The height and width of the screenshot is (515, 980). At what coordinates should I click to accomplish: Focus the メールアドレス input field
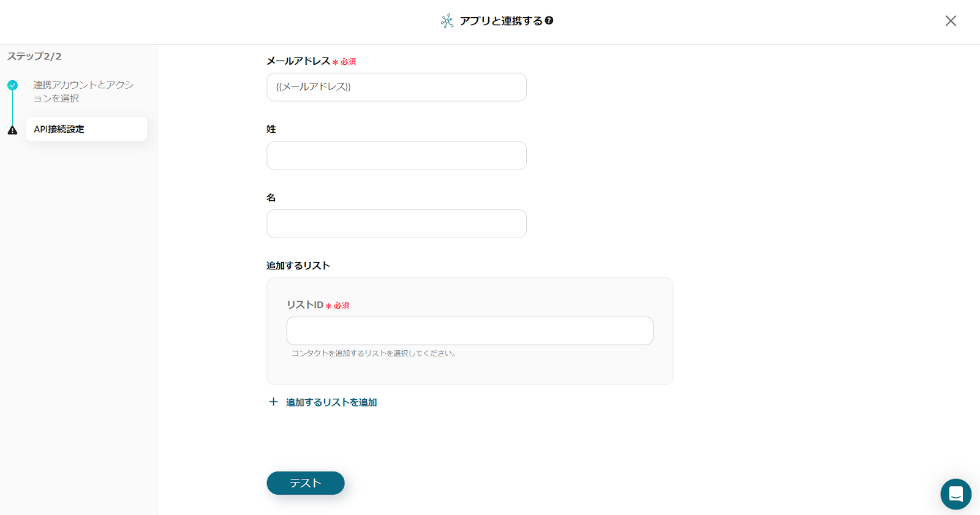[x=396, y=87]
